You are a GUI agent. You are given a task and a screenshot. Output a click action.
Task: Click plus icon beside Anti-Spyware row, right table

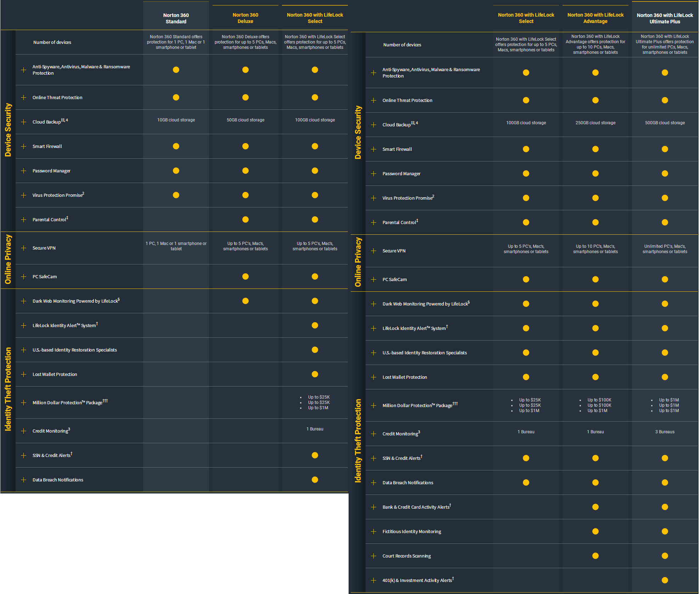374,73
